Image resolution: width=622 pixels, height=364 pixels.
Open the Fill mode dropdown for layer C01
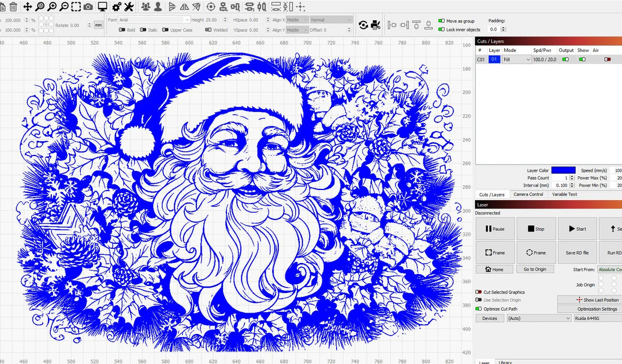pyautogui.click(x=516, y=59)
